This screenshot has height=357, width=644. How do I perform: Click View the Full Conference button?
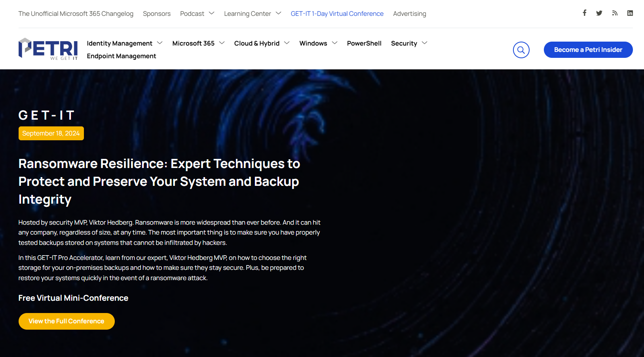pyautogui.click(x=66, y=321)
